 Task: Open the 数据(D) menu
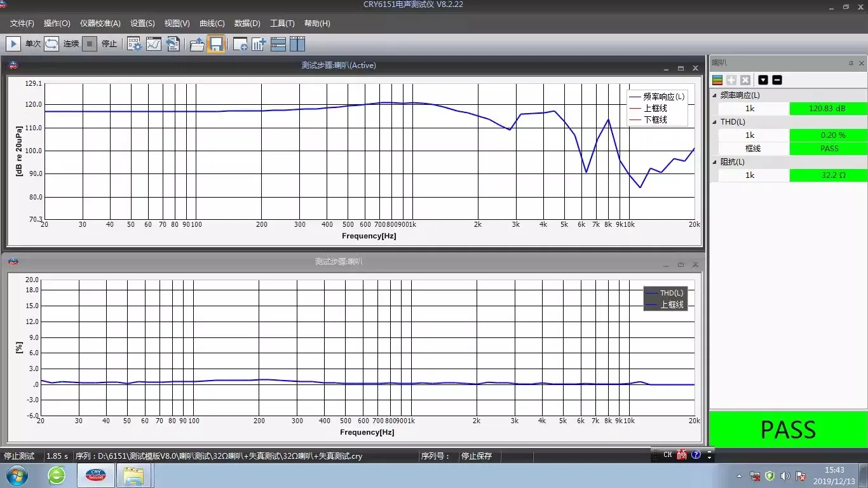click(x=247, y=24)
